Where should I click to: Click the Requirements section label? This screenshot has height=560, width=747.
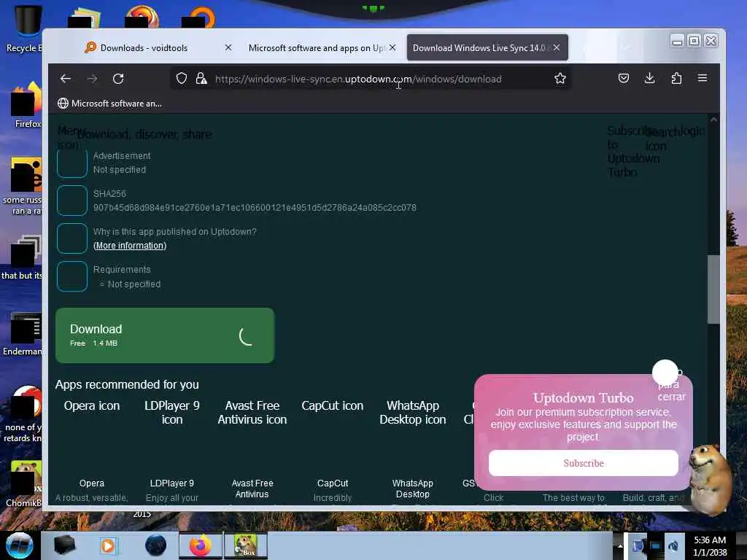coord(122,270)
